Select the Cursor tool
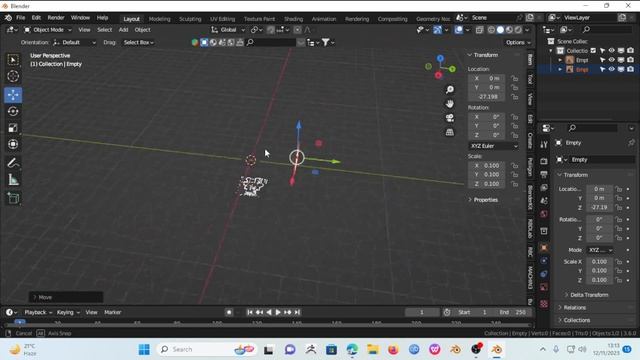 pyautogui.click(x=13, y=76)
